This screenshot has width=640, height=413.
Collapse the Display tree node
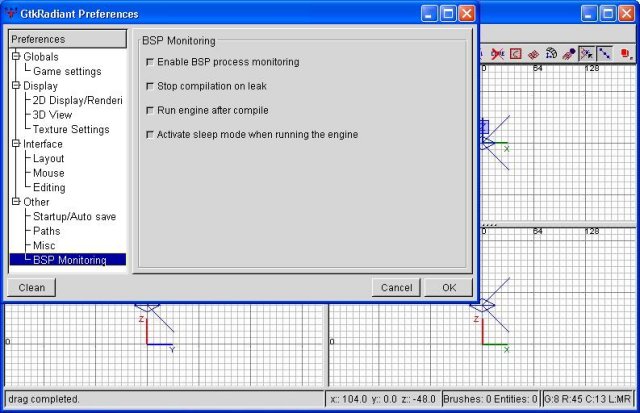pos(16,85)
